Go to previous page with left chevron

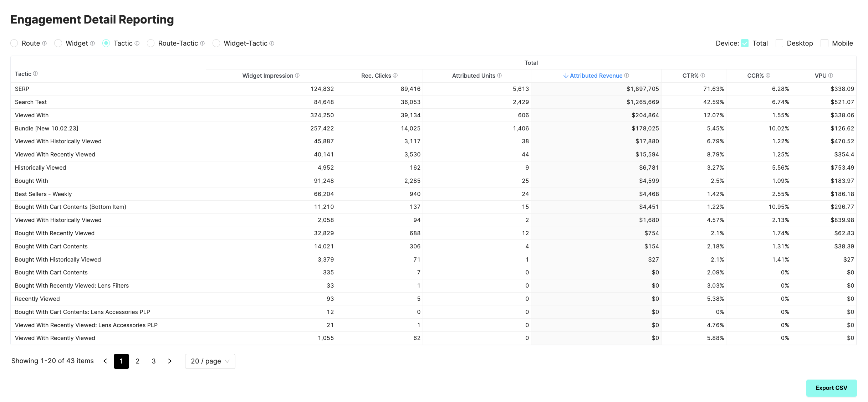click(105, 361)
